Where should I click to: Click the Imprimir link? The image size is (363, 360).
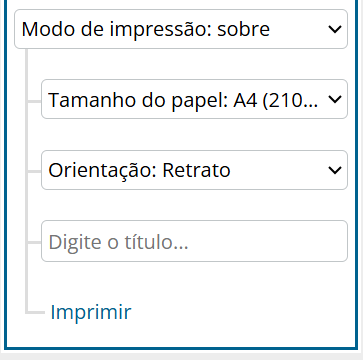tap(91, 312)
